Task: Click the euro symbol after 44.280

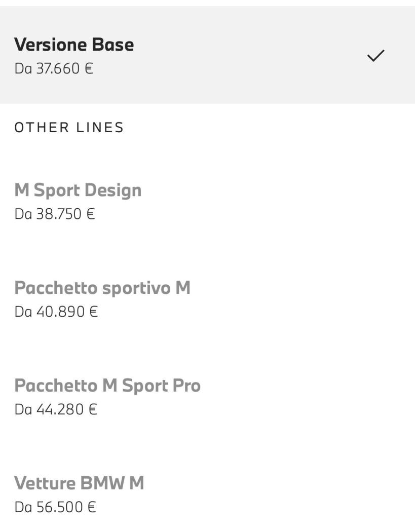Action: point(92,409)
